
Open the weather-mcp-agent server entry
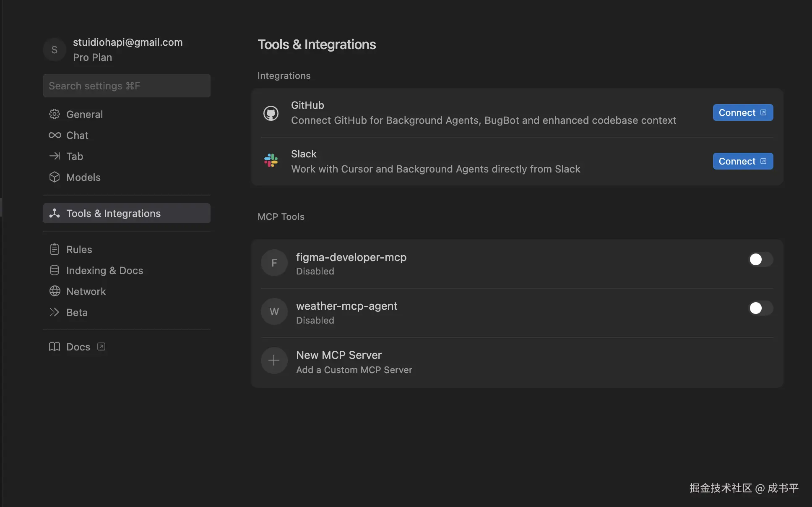coord(346,306)
